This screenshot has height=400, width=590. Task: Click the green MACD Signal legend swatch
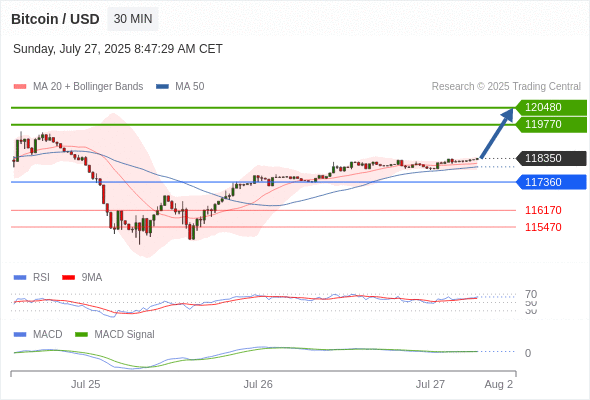click(x=81, y=335)
